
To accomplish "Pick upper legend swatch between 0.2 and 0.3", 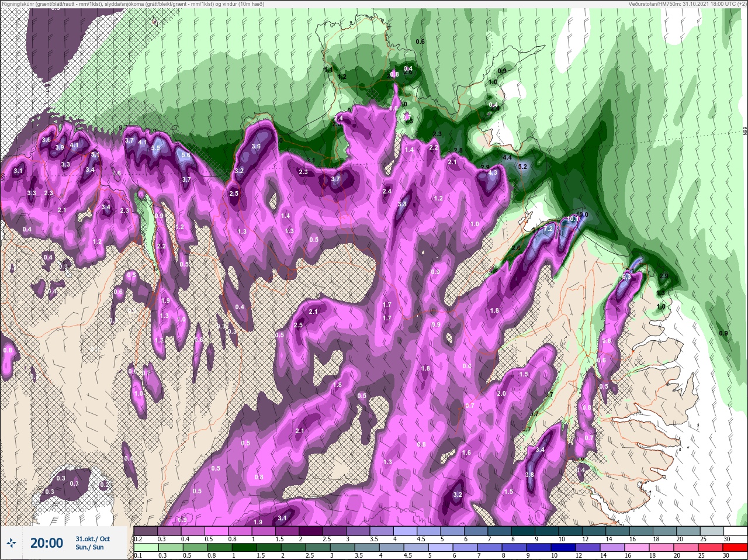I will tap(146, 531).
